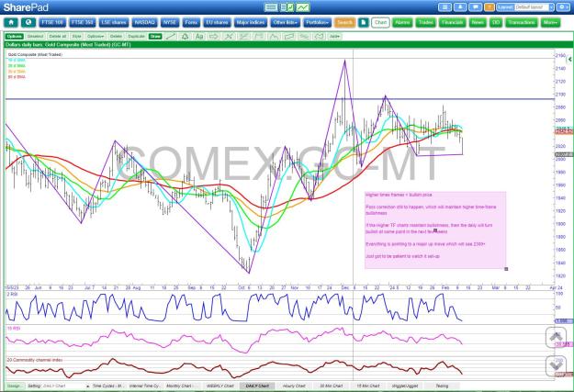Select the Monthly Chart tab
Image resolution: width=574 pixels, height=392 pixels.
182,386
